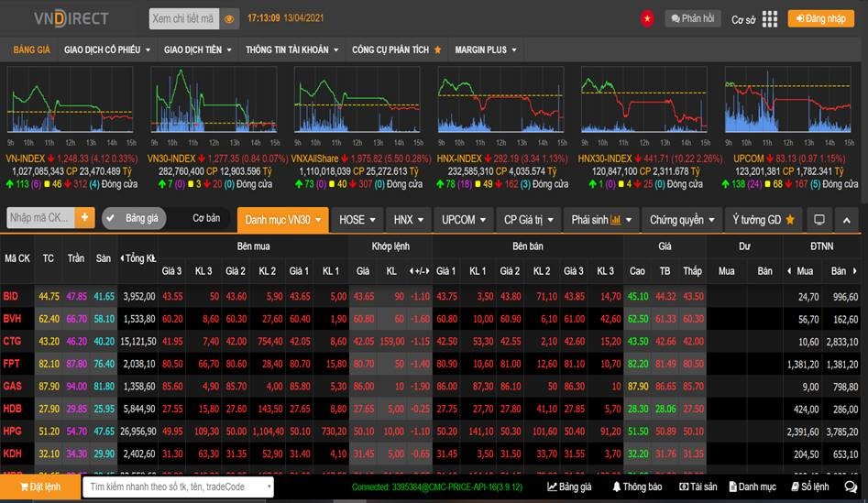This screenshot has height=503, width=868.
Task: Open the VN30-INDEX chart
Action: (x=214, y=100)
